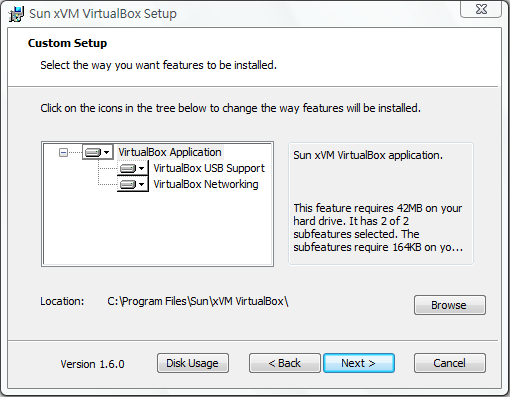Screen dimensions: 510x397
Task: Click the 'Sun xVM VirtualBox application.' description
Action: coord(368,155)
